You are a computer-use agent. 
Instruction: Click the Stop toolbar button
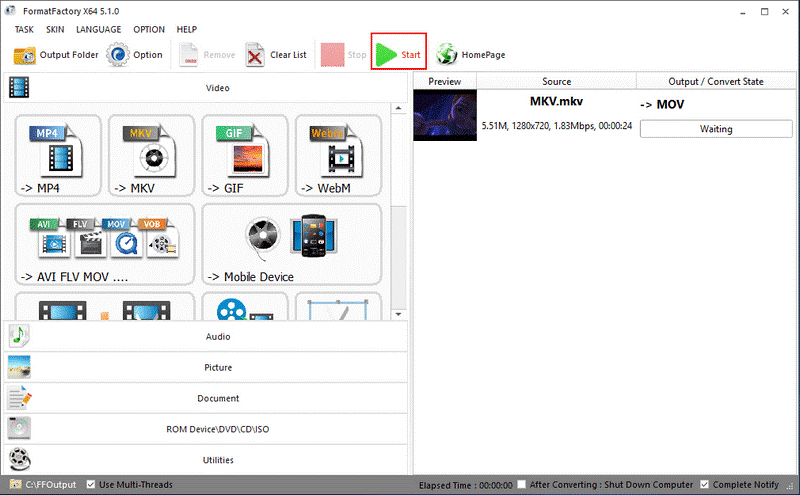[x=343, y=55]
